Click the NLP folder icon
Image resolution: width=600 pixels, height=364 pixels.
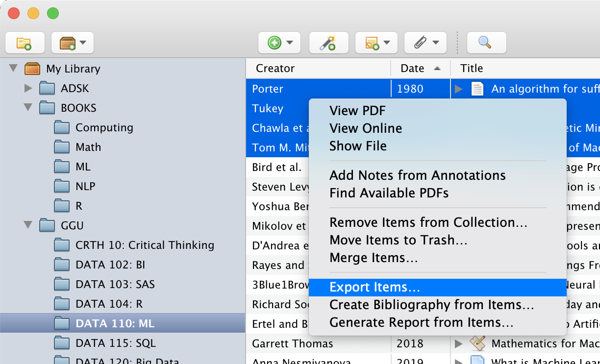pyautogui.click(x=62, y=186)
